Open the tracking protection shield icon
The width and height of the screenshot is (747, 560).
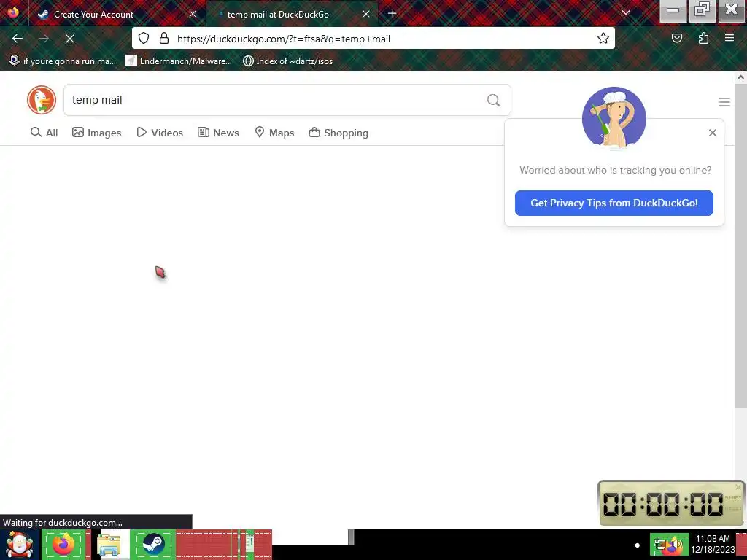click(x=144, y=39)
